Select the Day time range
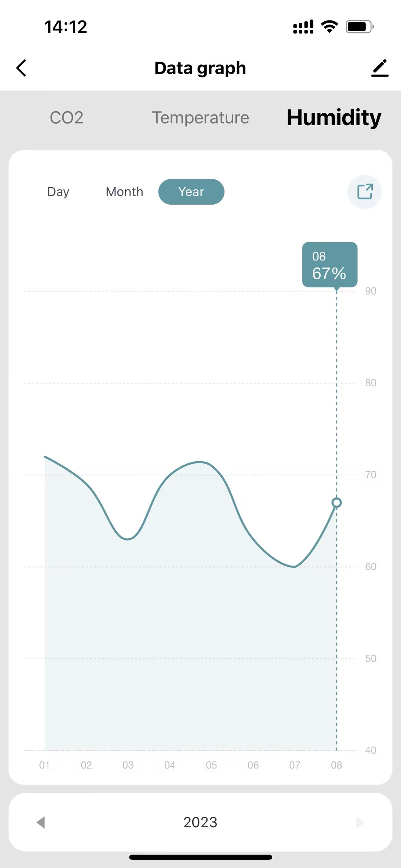This screenshot has height=868, width=401. [58, 192]
